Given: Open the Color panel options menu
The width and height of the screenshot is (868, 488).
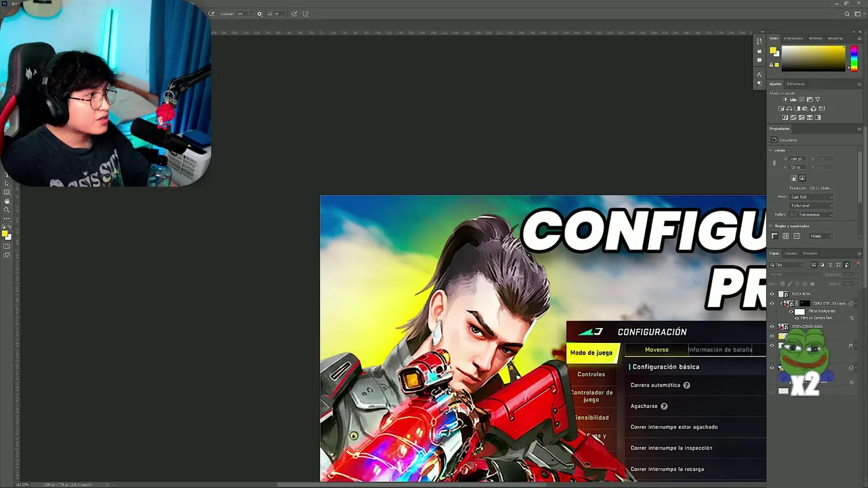Looking at the screenshot, I should pos(859,38).
